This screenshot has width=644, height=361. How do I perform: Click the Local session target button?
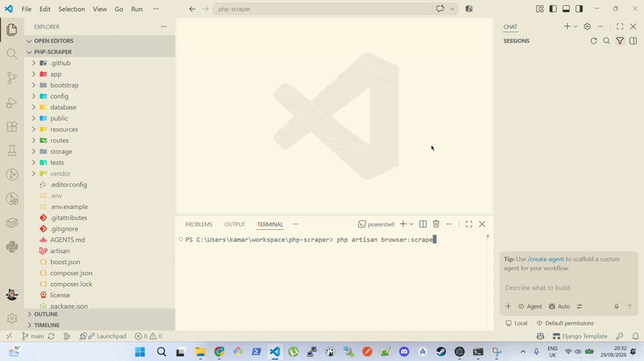(516, 323)
